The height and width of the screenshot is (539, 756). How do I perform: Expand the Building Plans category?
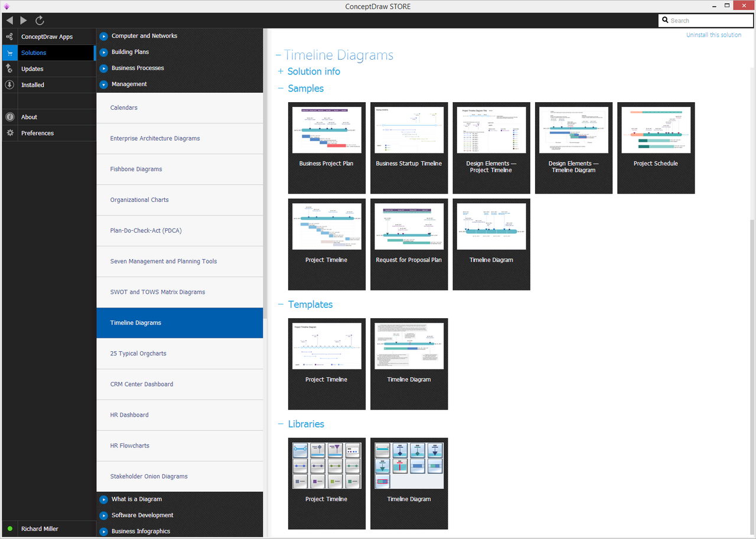click(103, 52)
